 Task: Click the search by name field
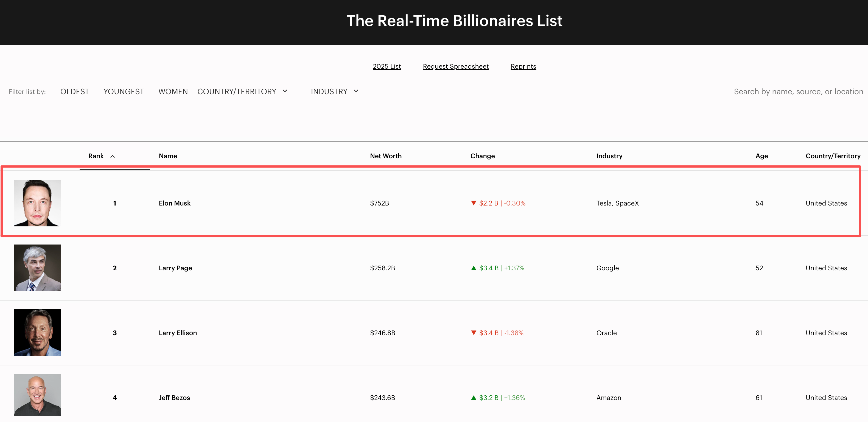[797, 91]
